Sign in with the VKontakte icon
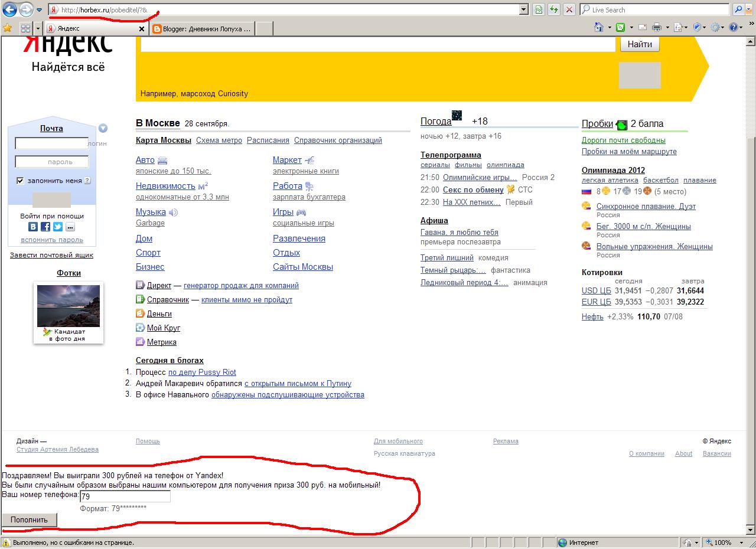 (x=33, y=227)
